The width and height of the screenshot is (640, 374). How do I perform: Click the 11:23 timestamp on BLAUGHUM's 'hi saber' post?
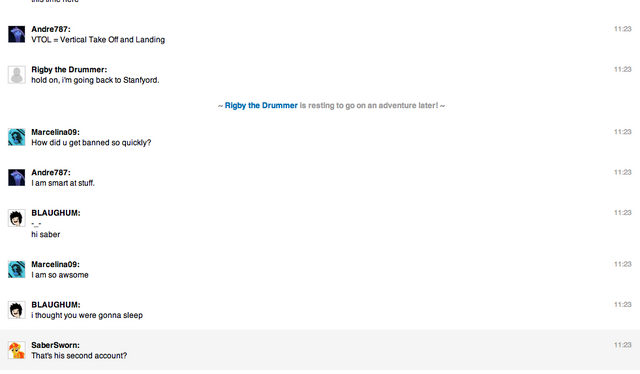pyautogui.click(x=623, y=213)
